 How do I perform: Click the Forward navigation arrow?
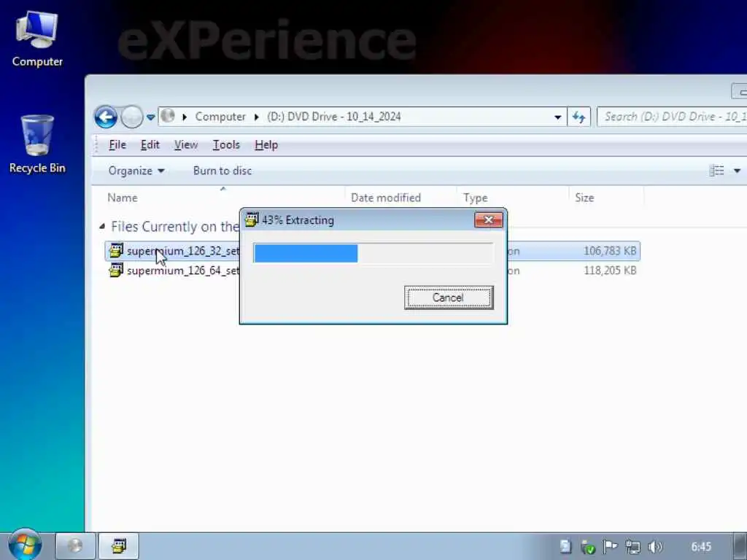pyautogui.click(x=131, y=117)
